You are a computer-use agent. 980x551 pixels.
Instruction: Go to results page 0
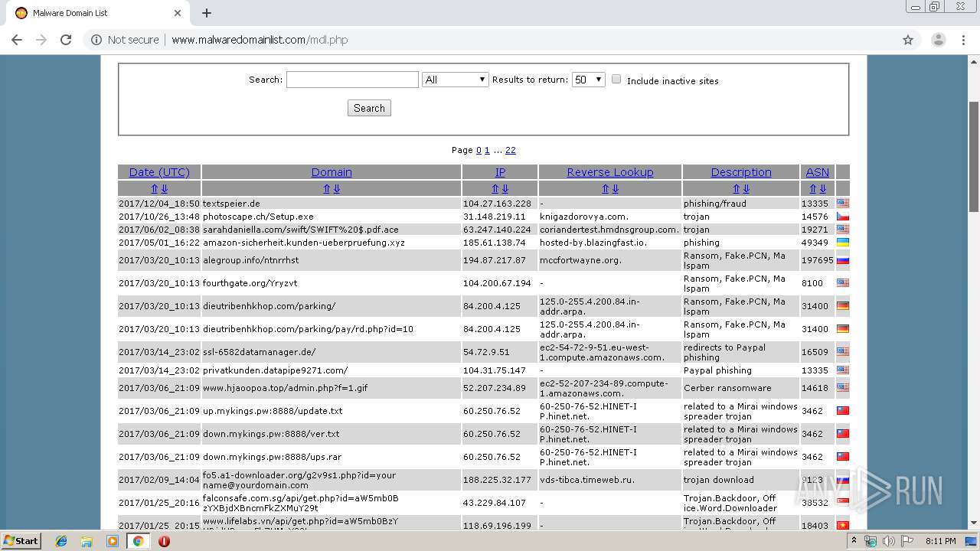coord(479,150)
